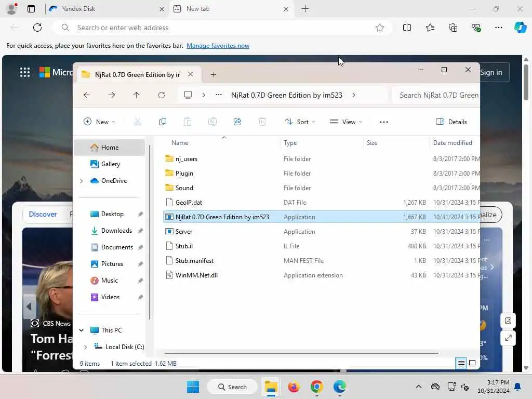
Task: Expand the breadcrumb chevron after folder name
Action: 354,95
